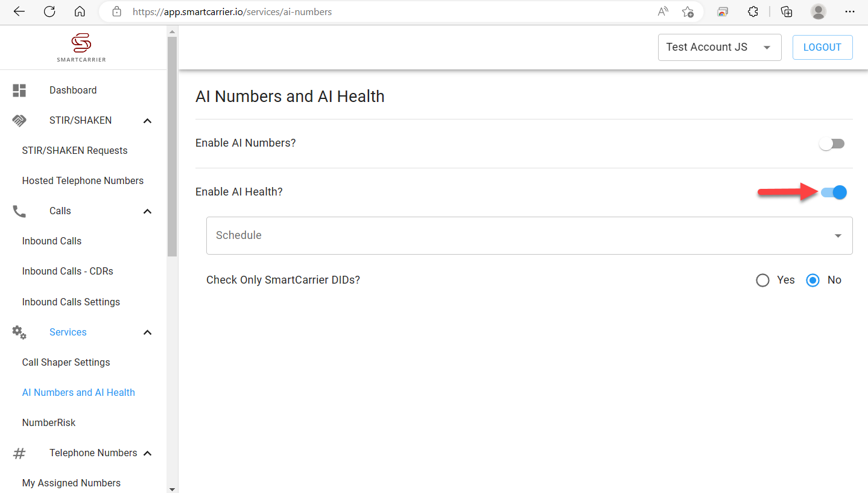This screenshot has height=493, width=868.
Task: Open Test Account JS account selector
Action: click(720, 47)
